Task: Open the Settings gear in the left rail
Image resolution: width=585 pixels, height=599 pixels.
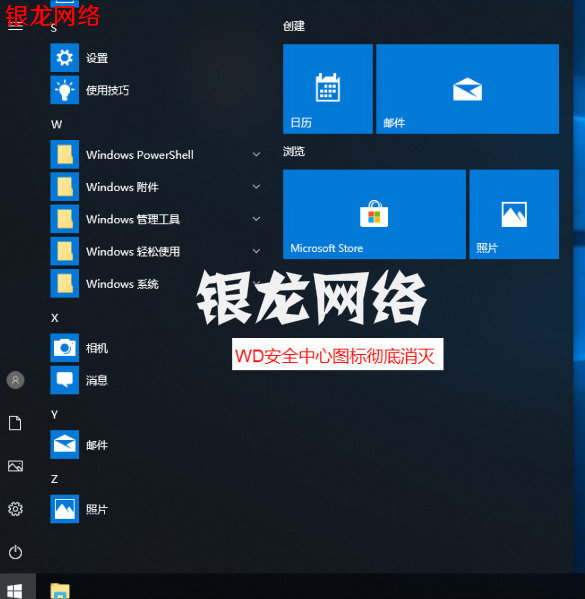Action: [x=15, y=509]
